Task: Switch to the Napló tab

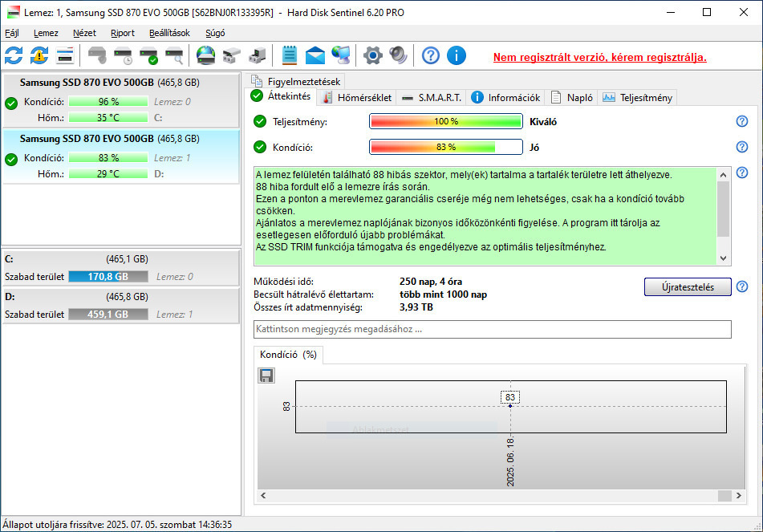Action: pyautogui.click(x=572, y=97)
